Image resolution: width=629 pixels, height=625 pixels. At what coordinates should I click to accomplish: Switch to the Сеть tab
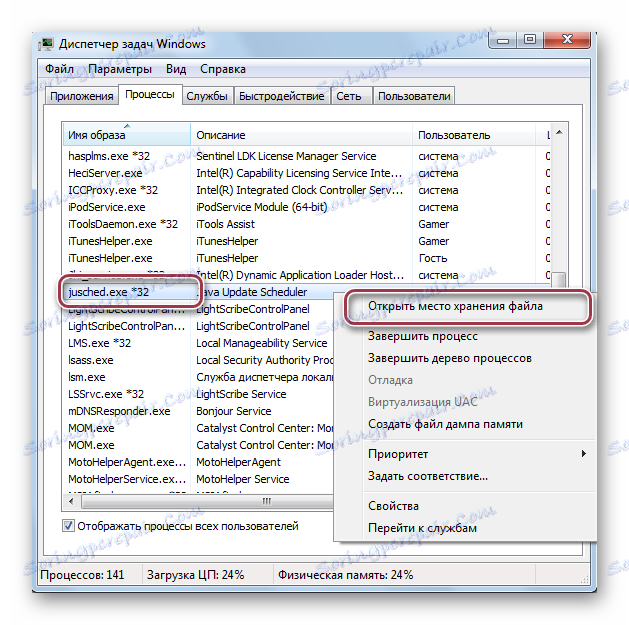pyautogui.click(x=349, y=96)
